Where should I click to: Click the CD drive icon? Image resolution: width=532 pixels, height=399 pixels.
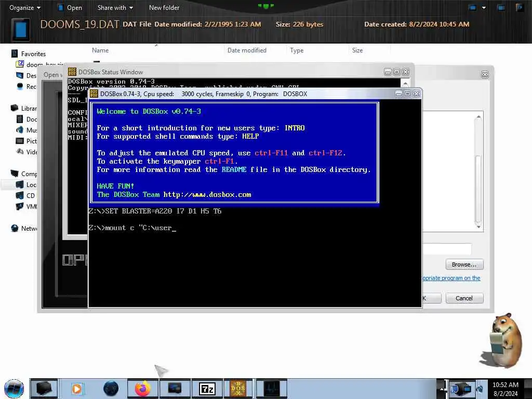pos(20,195)
